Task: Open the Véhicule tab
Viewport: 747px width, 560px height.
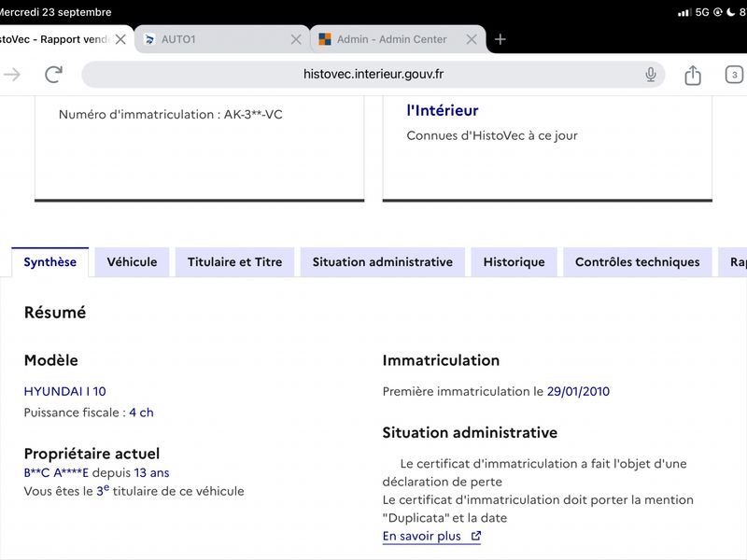Action: (x=132, y=262)
